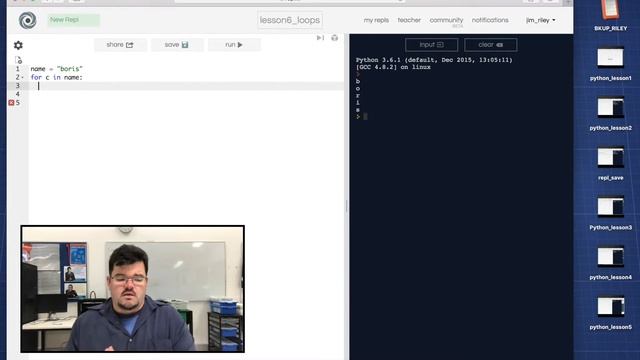Expand the jim_riley account dropdown
640x360 pixels.
click(x=541, y=20)
